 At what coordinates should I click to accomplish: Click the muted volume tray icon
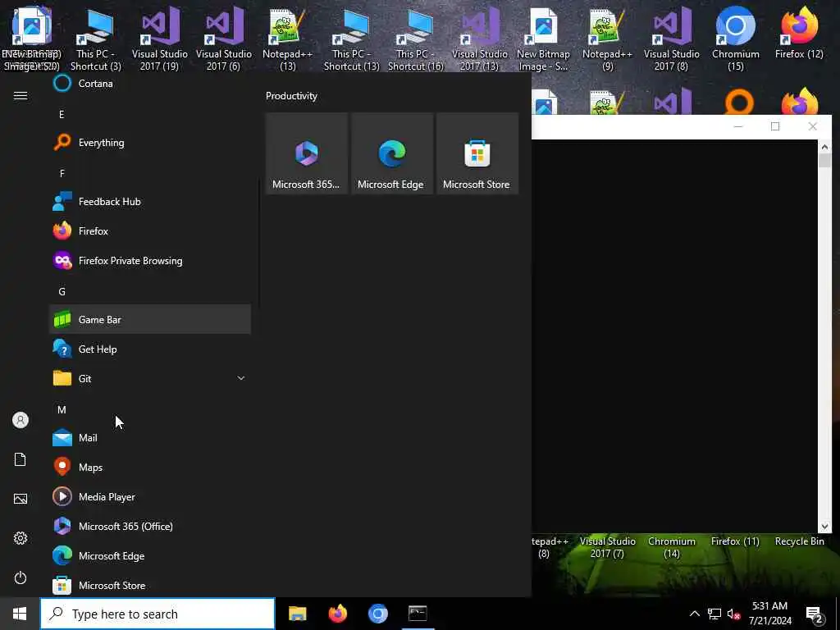click(x=734, y=614)
